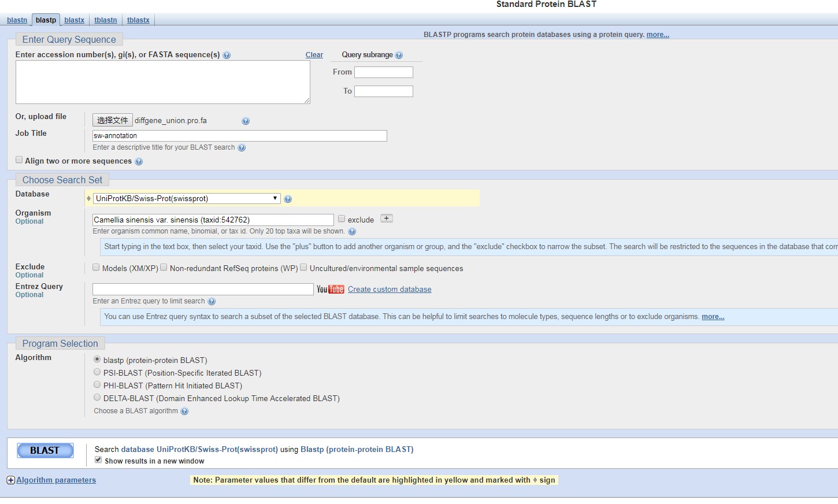
Task: Click Optional link under Entrez Query
Action: (29, 295)
